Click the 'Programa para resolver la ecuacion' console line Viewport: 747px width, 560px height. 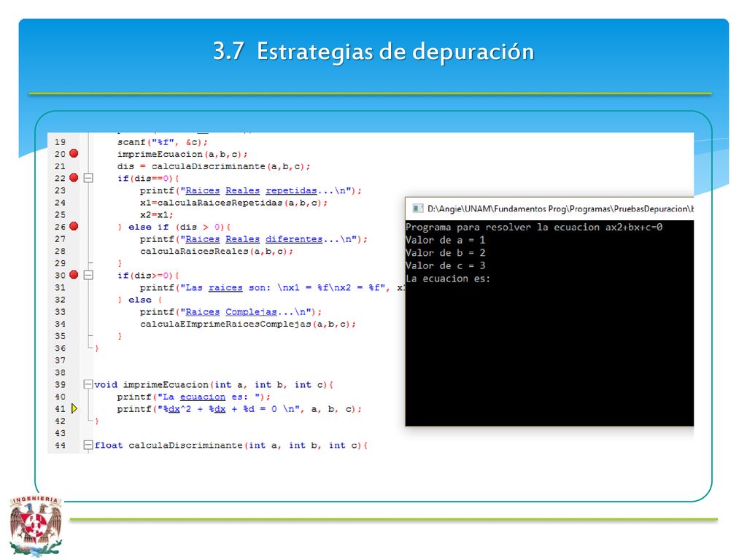pos(534,227)
